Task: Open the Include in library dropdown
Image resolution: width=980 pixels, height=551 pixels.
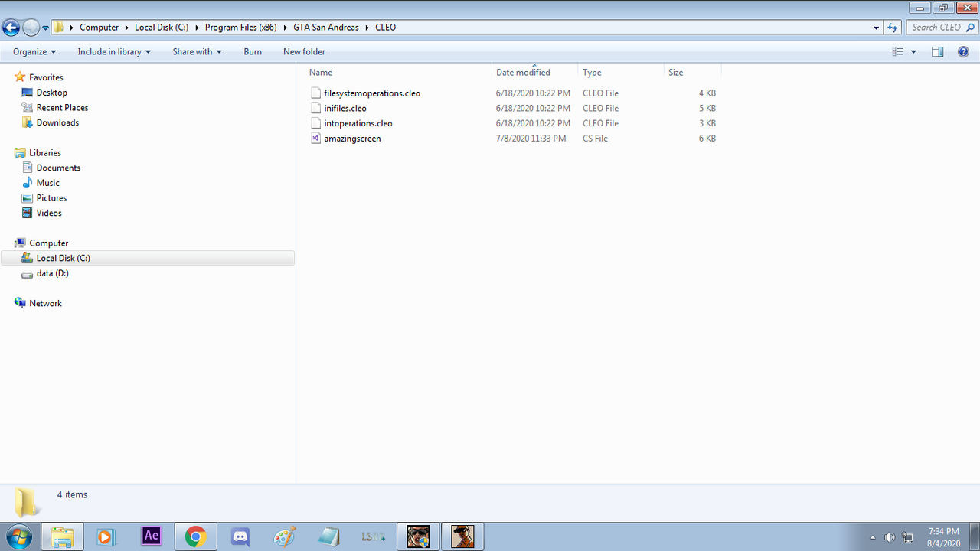Action: [x=114, y=52]
